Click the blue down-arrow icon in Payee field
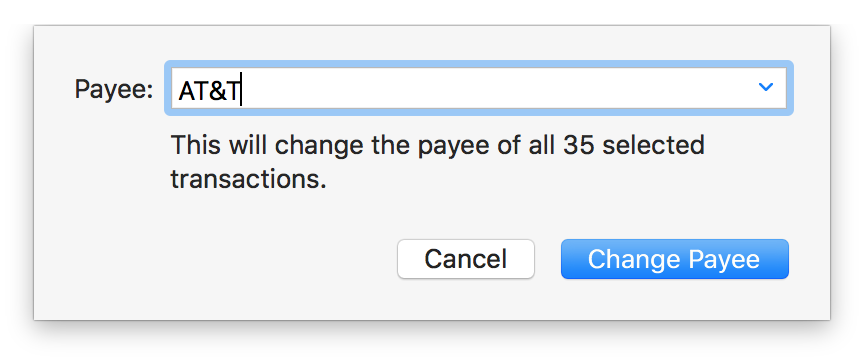864x362 pixels. 765,87
